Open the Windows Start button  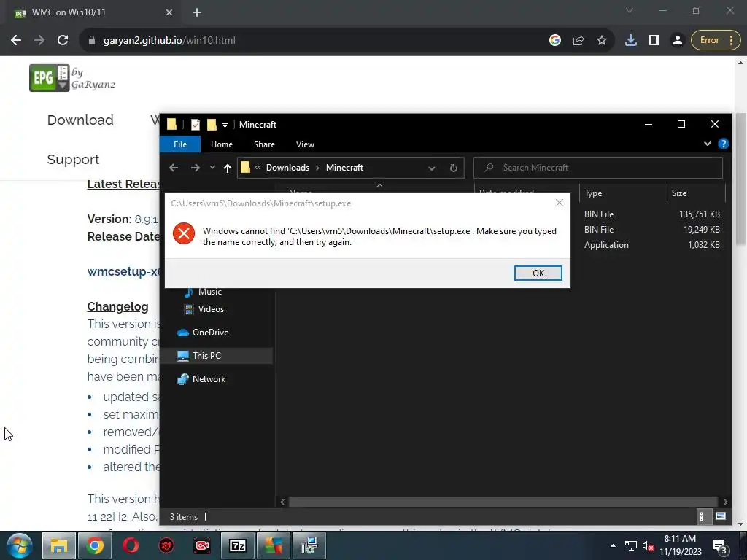point(19,545)
